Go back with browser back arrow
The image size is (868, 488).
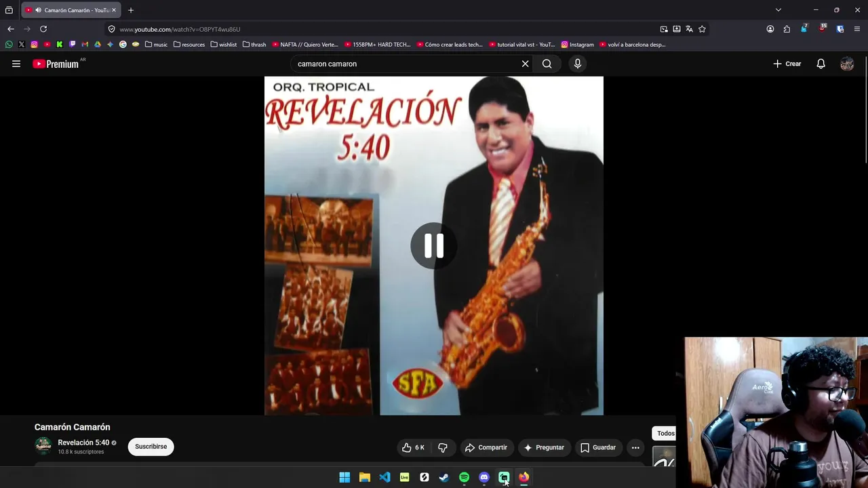[11, 29]
